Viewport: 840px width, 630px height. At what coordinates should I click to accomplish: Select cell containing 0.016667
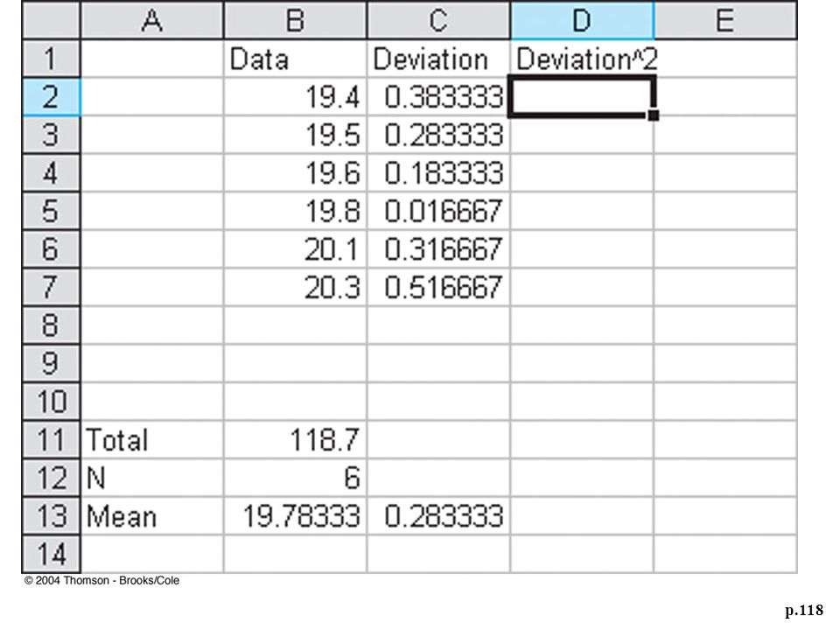(438, 211)
